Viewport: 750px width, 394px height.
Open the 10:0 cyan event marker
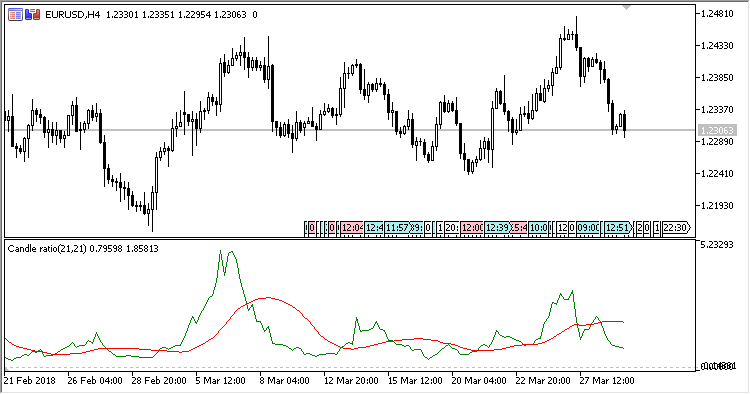pos(539,228)
